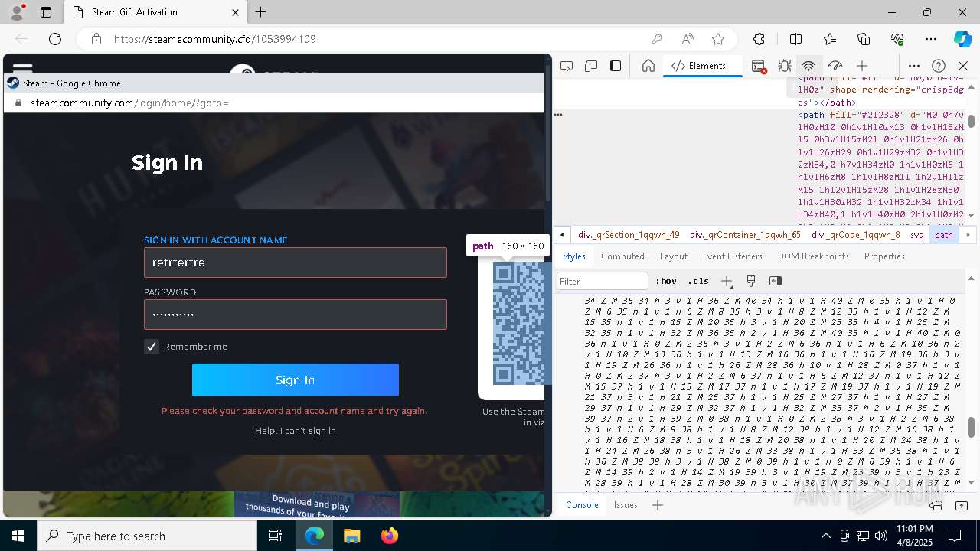
Task: Switch to the Styles tab
Action: 574,256
